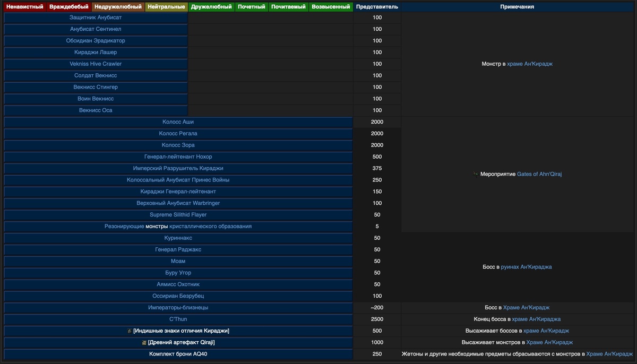Open the Векнисс Оса link

click(96, 111)
